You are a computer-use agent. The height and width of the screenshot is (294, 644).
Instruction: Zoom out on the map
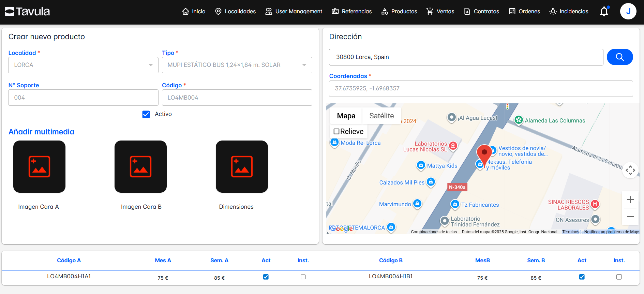(x=630, y=217)
